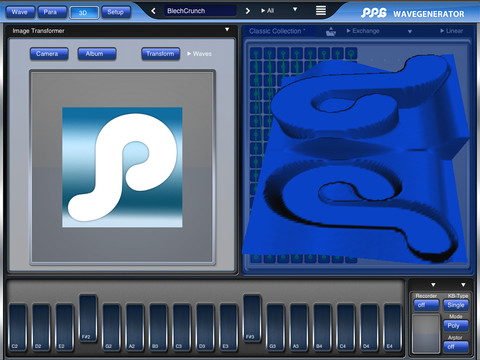The image size is (480, 360).
Task: Go to the next preset arrow
Action: 247,11
